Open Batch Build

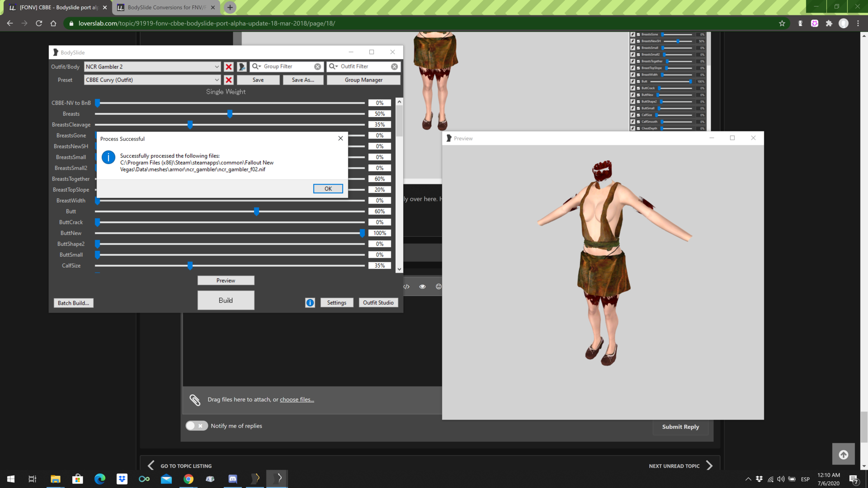(x=73, y=303)
